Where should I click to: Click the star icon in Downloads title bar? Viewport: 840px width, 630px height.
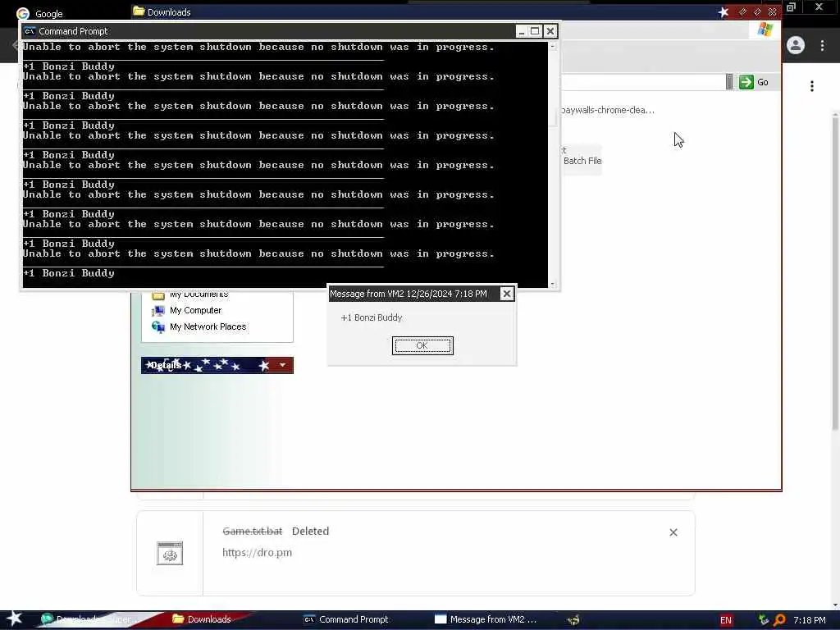pyautogui.click(x=724, y=11)
